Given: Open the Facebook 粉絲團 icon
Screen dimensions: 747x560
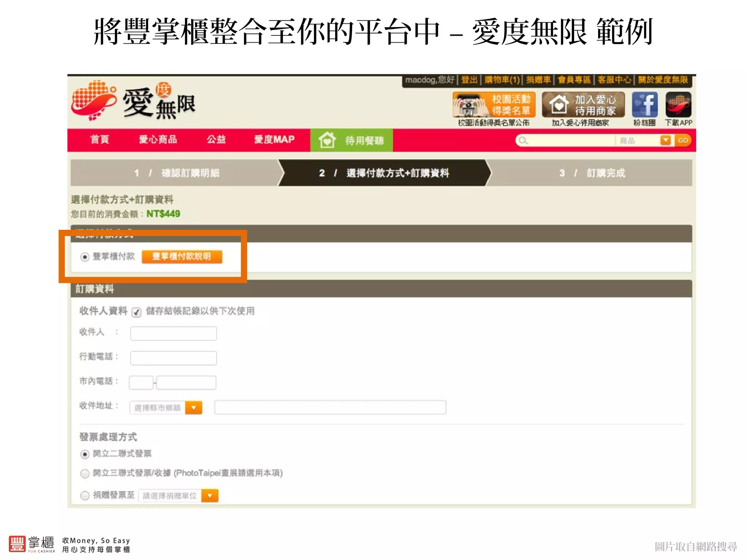Looking at the screenshot, I should tap(645, 105).
